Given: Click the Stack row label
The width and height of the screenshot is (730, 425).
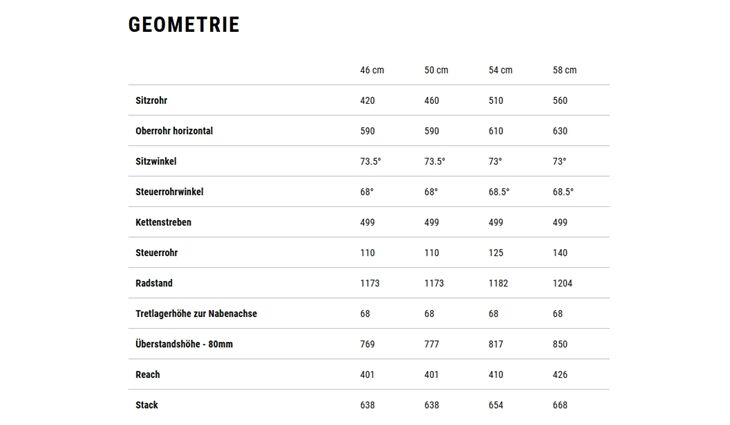Looking at the screenshot, I should pos(147,405).
